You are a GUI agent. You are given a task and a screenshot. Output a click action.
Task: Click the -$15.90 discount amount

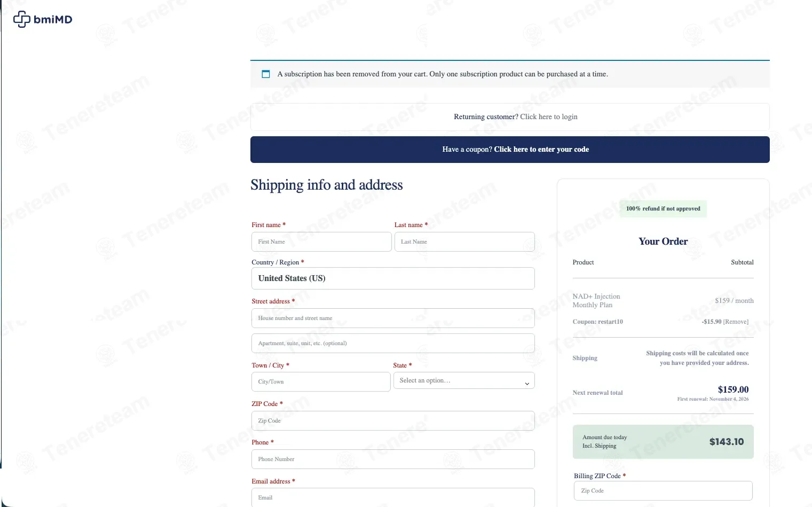tap(712, 322)
